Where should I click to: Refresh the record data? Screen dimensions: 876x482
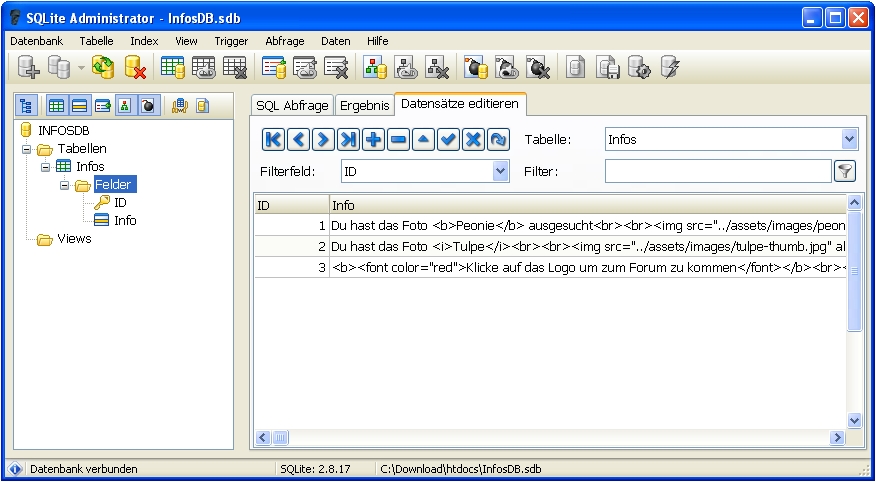pos(498,140)
